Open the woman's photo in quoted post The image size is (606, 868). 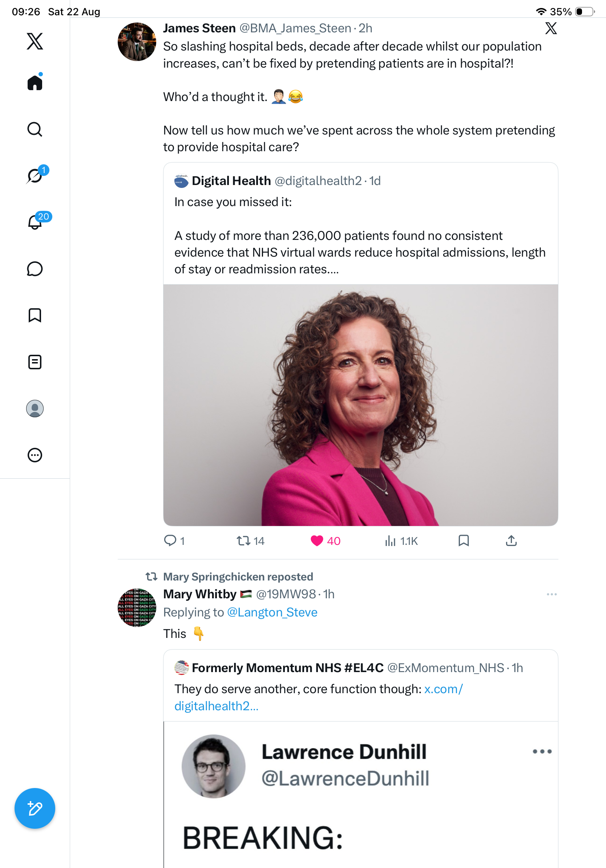tap(360, 405)
